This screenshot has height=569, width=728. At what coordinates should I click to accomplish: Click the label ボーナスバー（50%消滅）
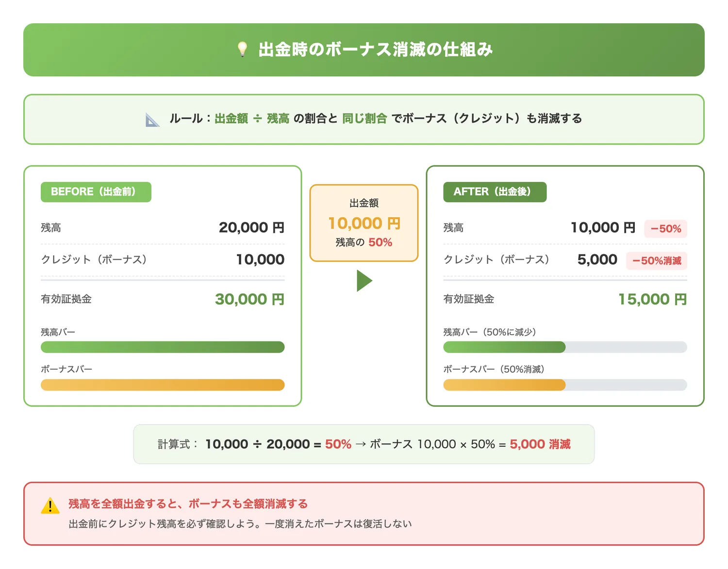click(x=494, y=369)
